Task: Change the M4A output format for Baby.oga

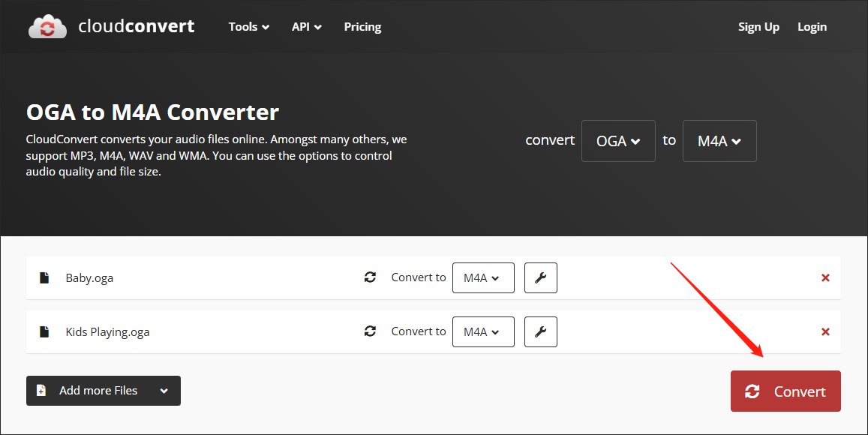Action: coord(483,277)
